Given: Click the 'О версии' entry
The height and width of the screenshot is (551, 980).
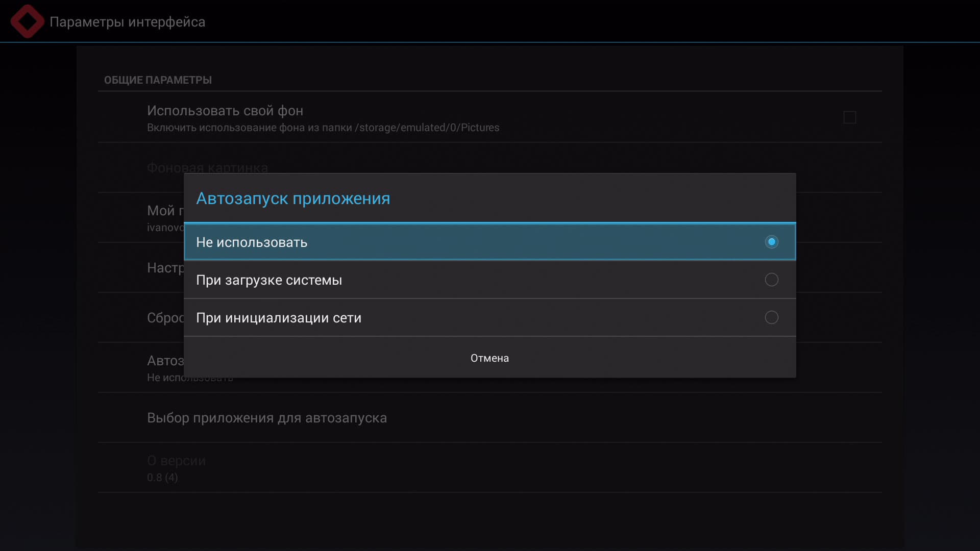Looking at the screenshot, I should tap(176, 461).
